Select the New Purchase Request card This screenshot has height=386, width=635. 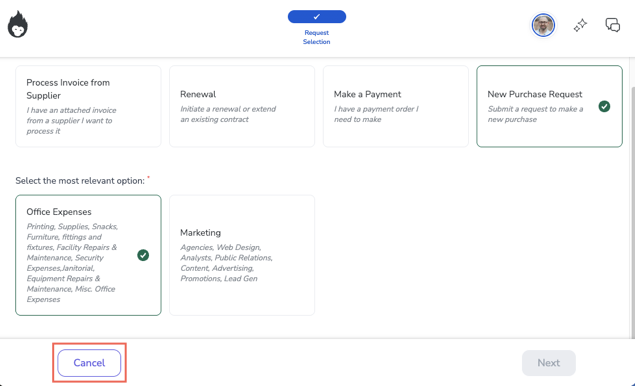(549, 106)
